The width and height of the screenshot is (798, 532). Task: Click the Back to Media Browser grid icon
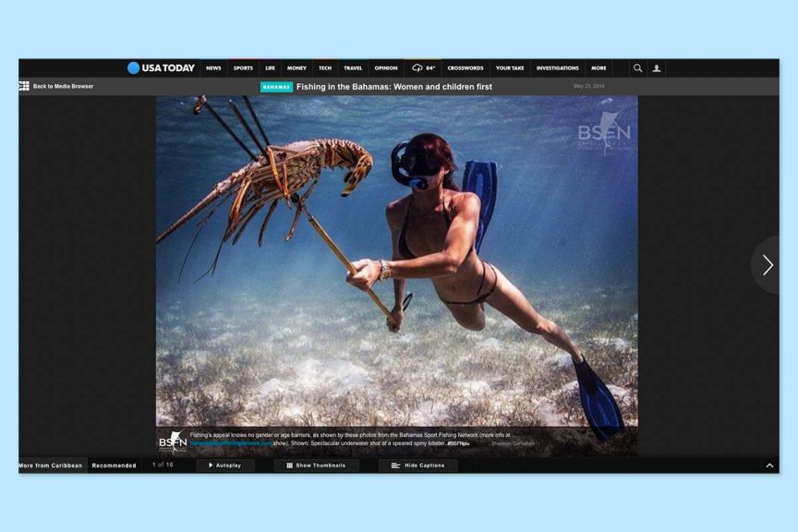(24, 86)
